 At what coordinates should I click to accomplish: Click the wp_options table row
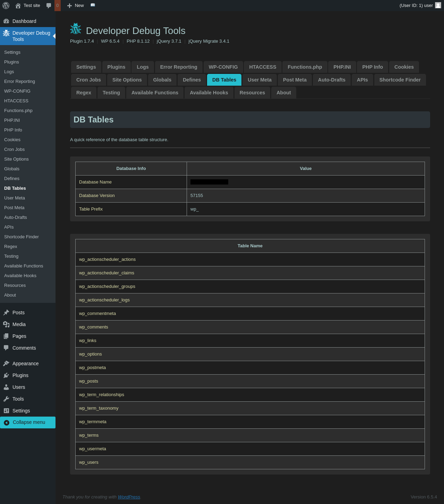point(91,354)
